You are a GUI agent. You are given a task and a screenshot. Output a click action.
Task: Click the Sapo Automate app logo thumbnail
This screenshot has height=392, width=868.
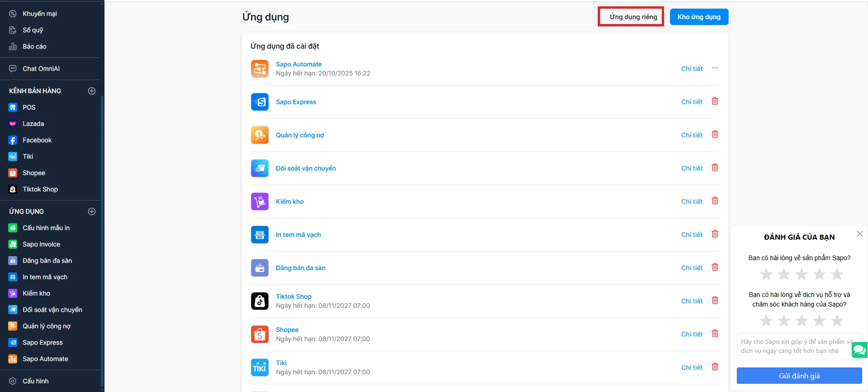(260, 69)
